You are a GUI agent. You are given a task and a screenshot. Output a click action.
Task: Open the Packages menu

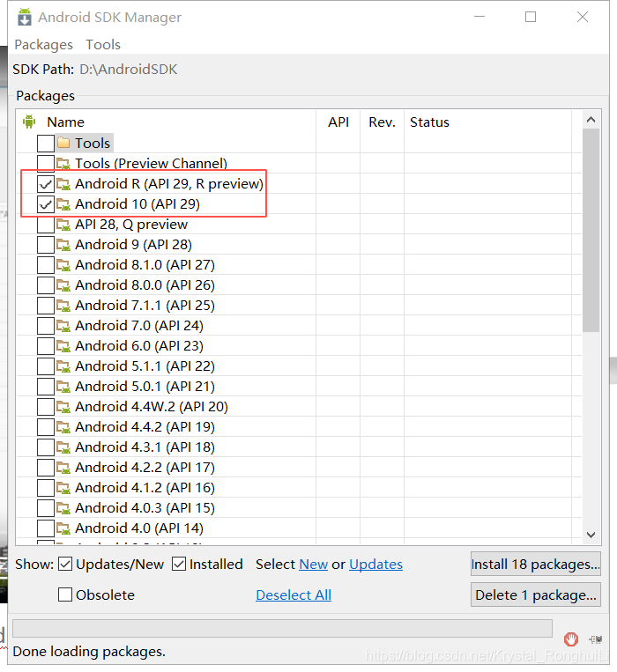click(44, 45)
